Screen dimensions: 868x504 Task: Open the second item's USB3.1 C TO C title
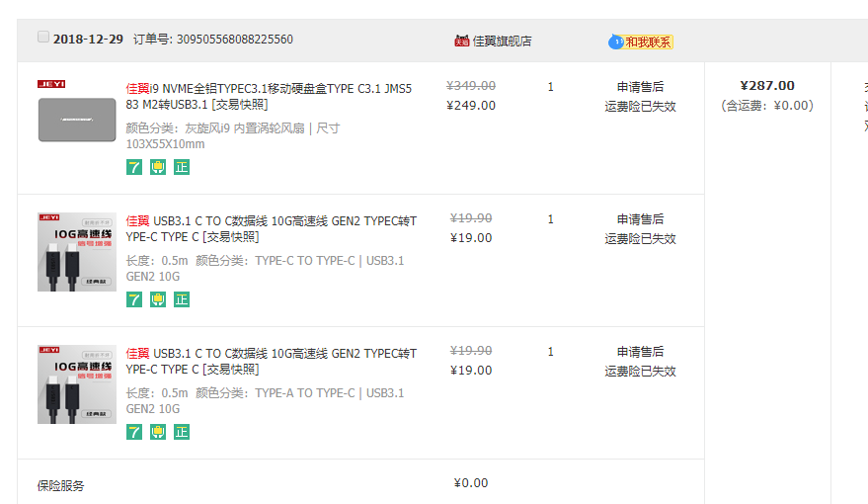click(272, 228)
